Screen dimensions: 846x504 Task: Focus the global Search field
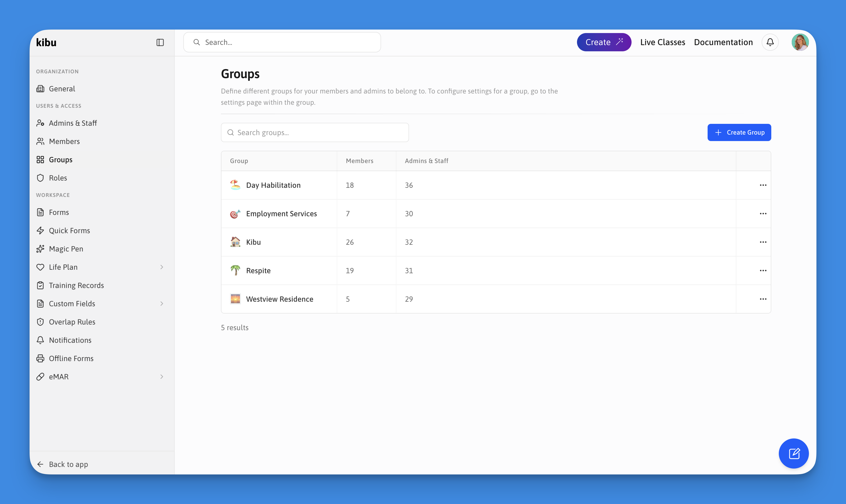[282, 42]
